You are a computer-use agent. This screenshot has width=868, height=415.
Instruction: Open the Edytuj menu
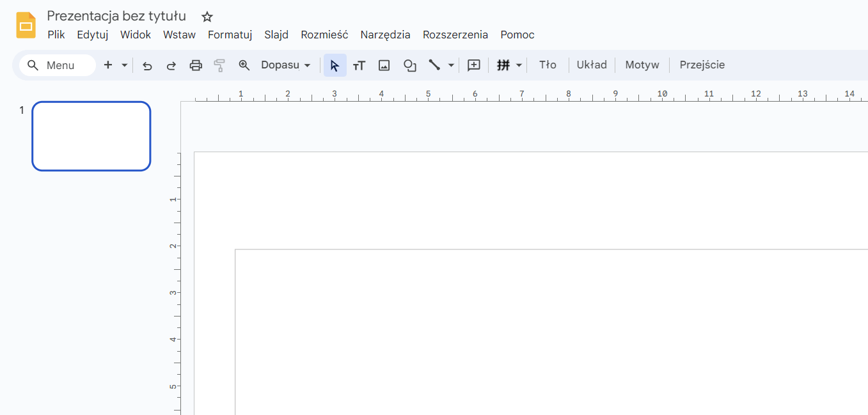[93, 35]
